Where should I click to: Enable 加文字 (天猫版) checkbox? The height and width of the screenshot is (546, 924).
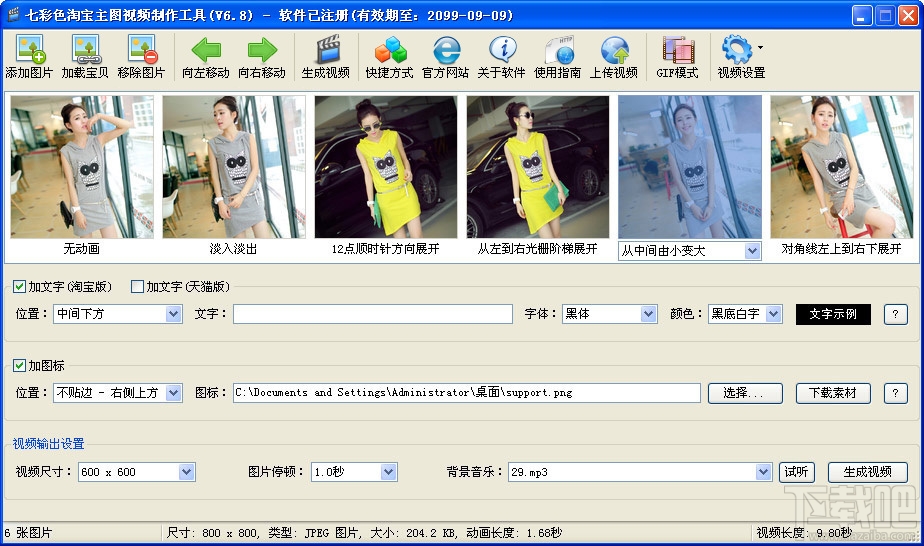(137, 287)
